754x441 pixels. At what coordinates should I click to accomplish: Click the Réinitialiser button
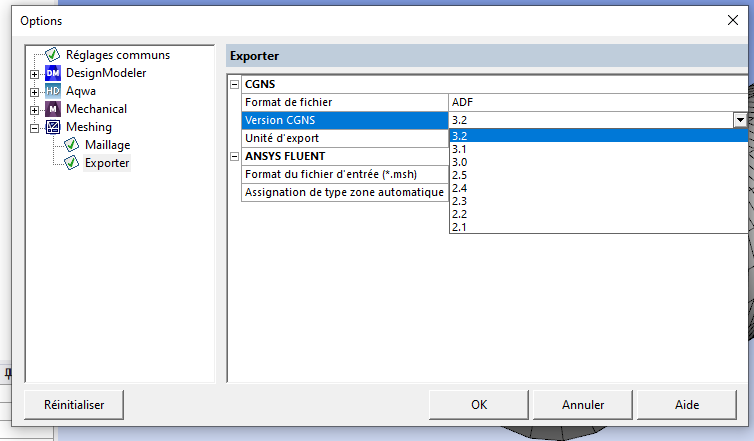point(74,405)
